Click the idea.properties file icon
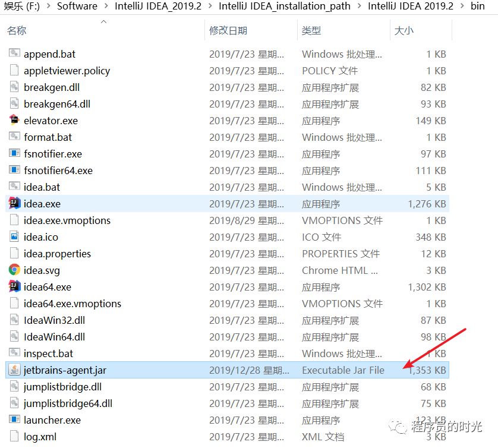The height and width of the screenshot is (448, 498). (14, 253)
